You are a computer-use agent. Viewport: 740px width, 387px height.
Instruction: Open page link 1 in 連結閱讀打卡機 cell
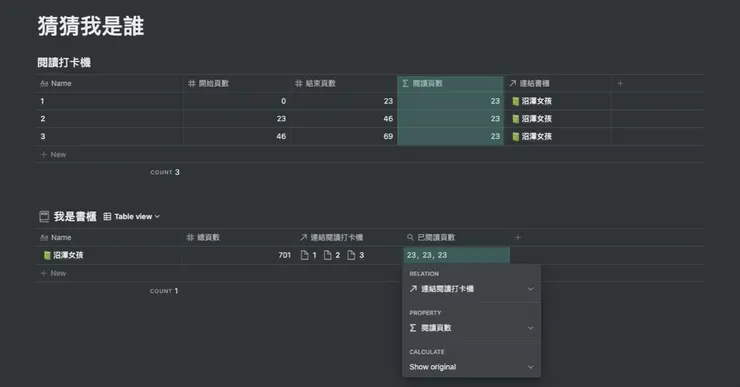[x=309, y=255]
